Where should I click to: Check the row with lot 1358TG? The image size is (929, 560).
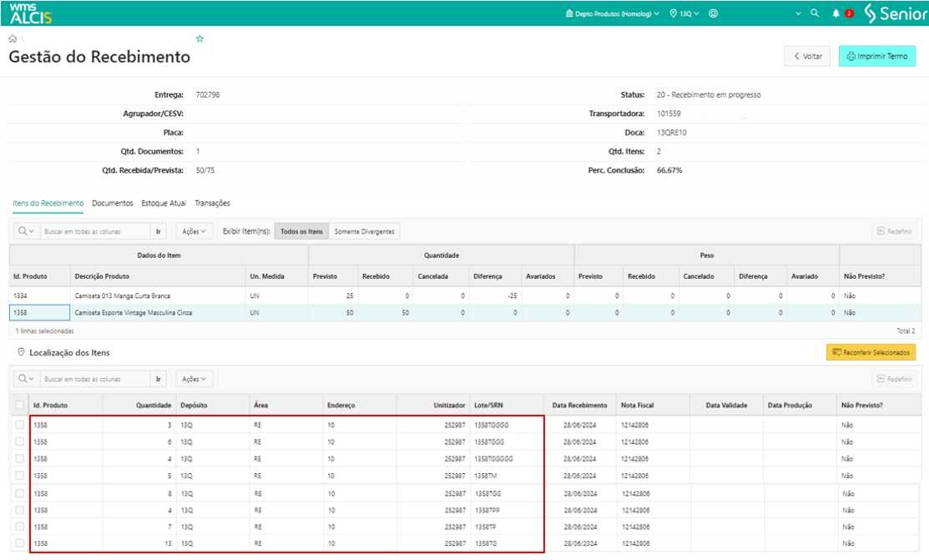[19, 543]
